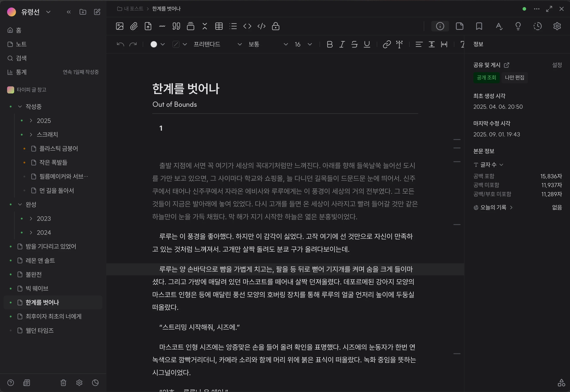This screenshot has width=570, height=392.
Task: Navigate to 내 포스트 via breadcrumb
Action: (x=133, y=9)
